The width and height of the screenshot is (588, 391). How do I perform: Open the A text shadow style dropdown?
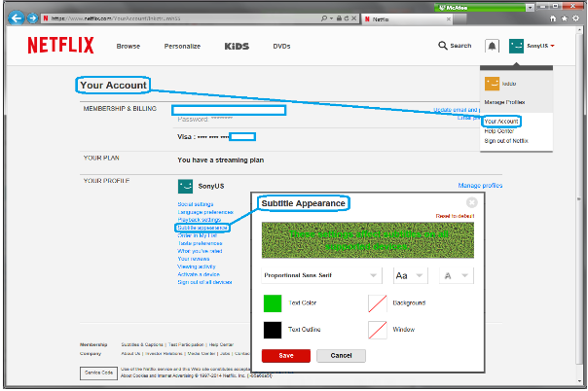coord(456,275)
